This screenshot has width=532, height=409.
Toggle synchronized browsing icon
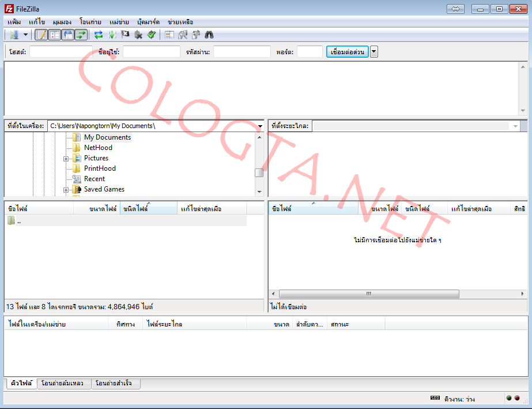(x=196, y=35)
